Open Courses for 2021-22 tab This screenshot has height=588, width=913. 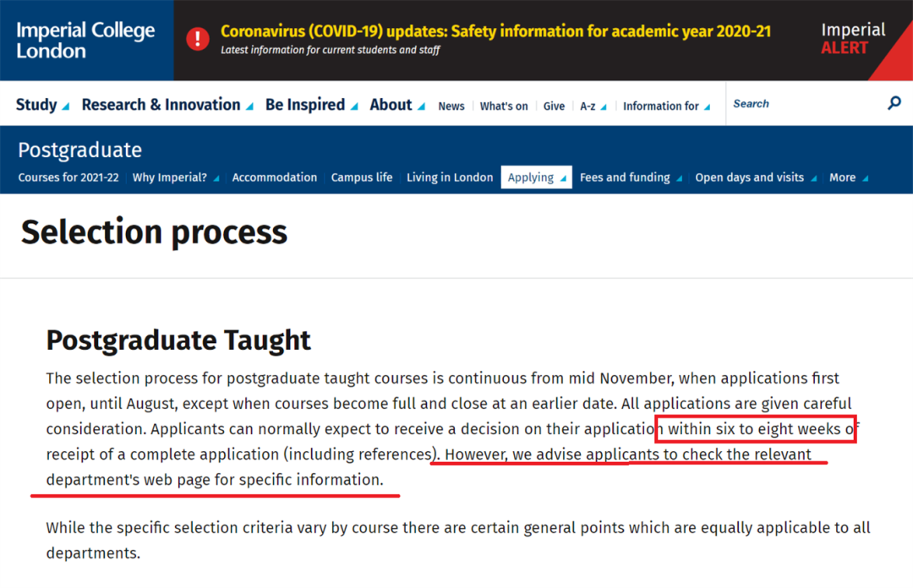68,177
